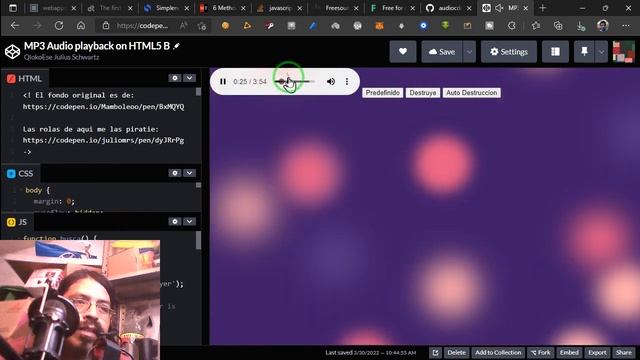Pause the audio player

pos(223,82)
